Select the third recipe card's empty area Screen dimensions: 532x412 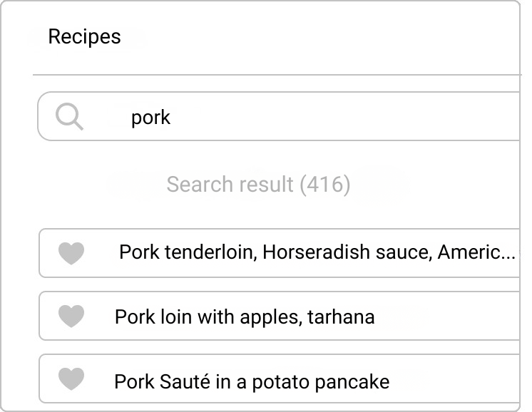pyautogui.click(x=455, y=378)
